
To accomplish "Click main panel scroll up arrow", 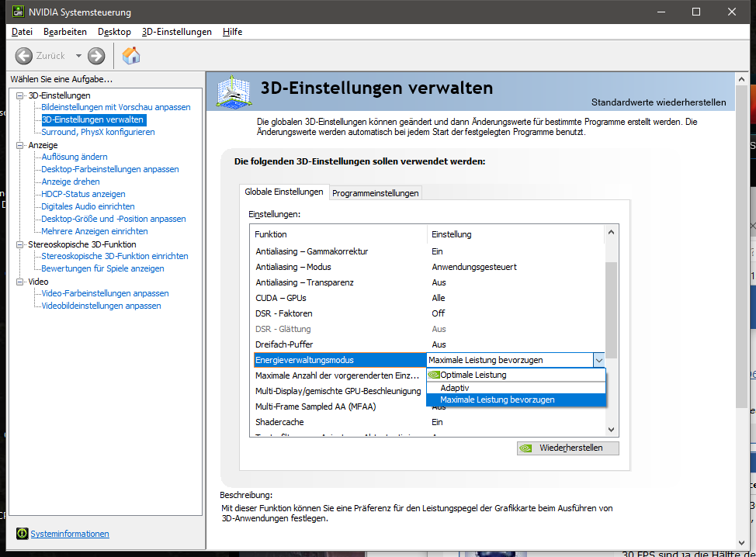I will pyautogui.click(x=741, y=79).
